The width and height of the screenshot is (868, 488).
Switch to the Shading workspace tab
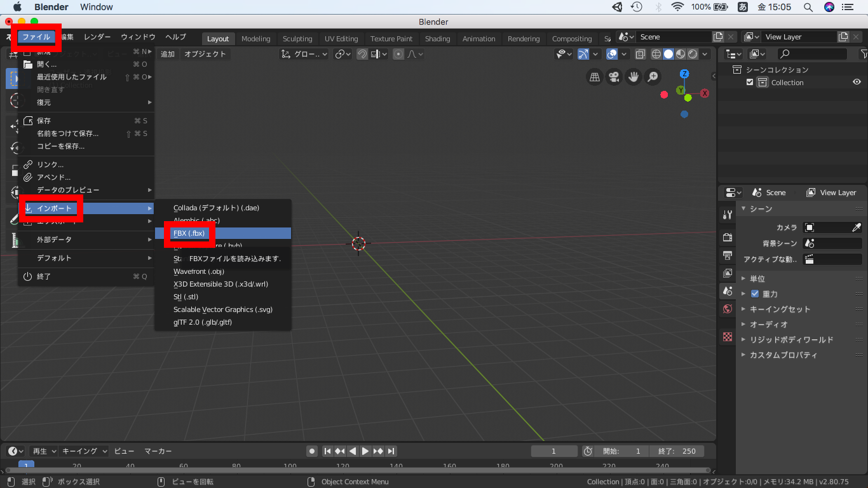[x=437, y=39]
